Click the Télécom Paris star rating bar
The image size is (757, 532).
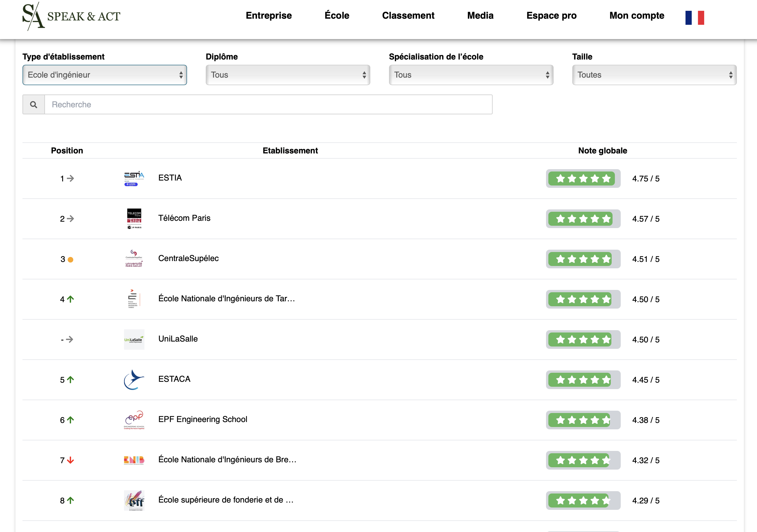(583, 218)
